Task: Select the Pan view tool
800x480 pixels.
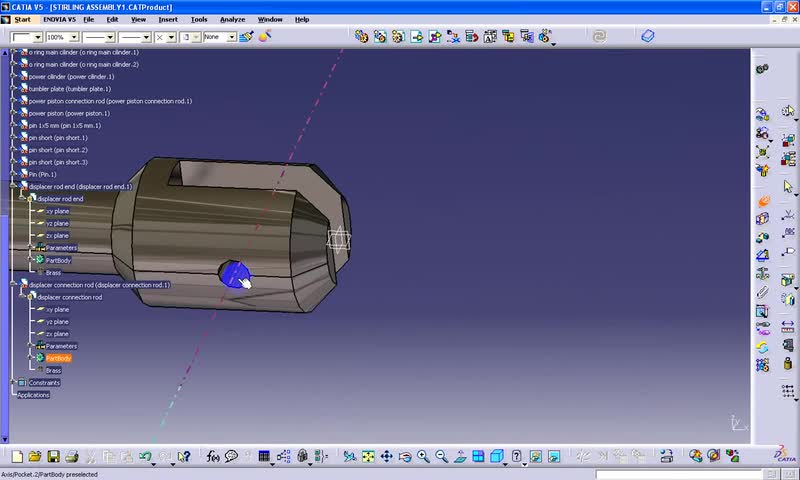Action: [386, 456]
